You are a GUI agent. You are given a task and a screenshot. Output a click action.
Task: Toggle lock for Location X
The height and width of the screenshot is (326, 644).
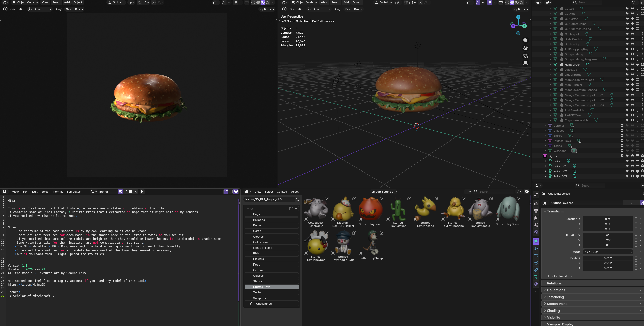(x=636, y=219)
